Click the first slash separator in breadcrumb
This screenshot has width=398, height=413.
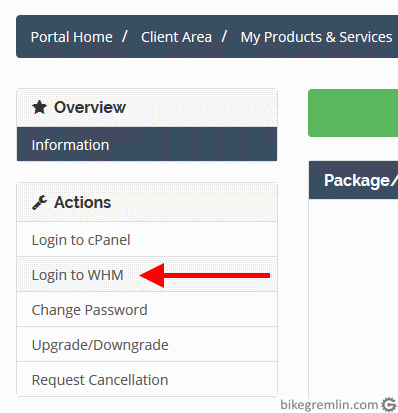click(125, 36)
